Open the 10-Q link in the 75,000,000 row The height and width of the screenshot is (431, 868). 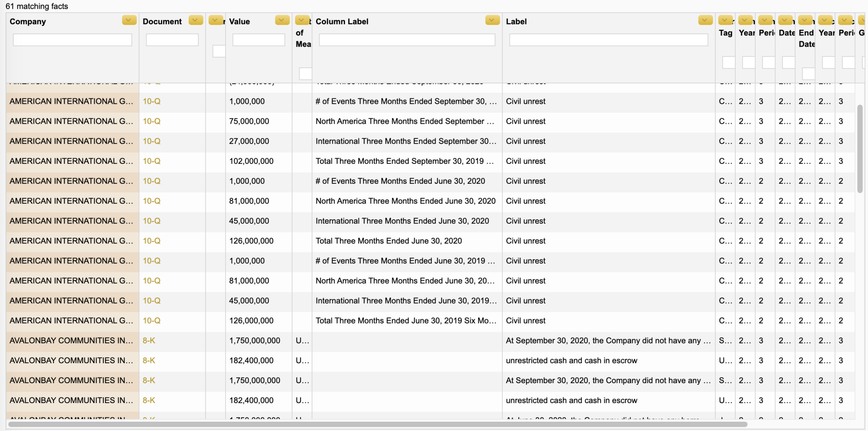click(151, 122)
